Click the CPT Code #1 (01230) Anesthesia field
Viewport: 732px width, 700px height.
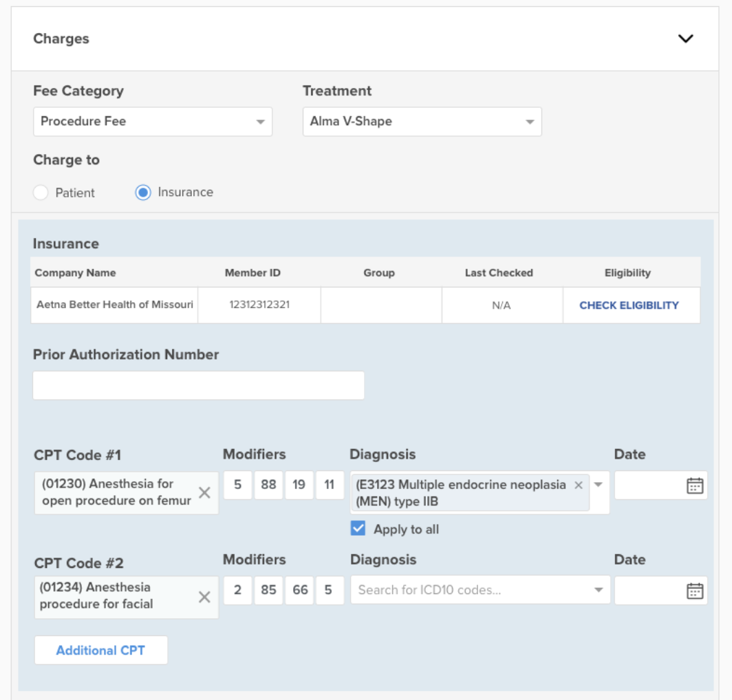point(126,493)
